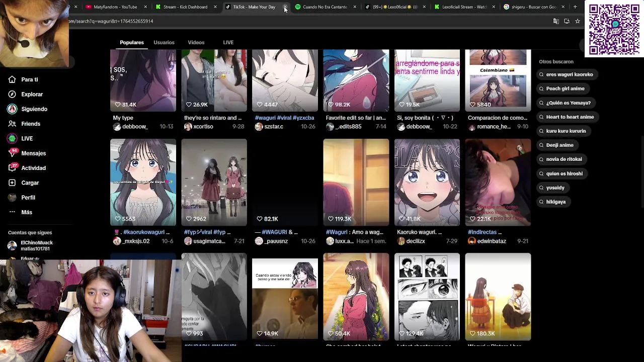Switch to the Videos tab
Image resolution: width=644 pixels, height=362 pixels.
pyautogui.click(x=196, y=42)
